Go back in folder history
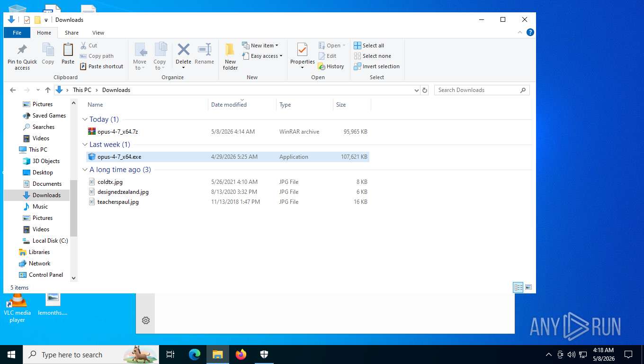The image size is (644, 364). click(x=13, y=90)
